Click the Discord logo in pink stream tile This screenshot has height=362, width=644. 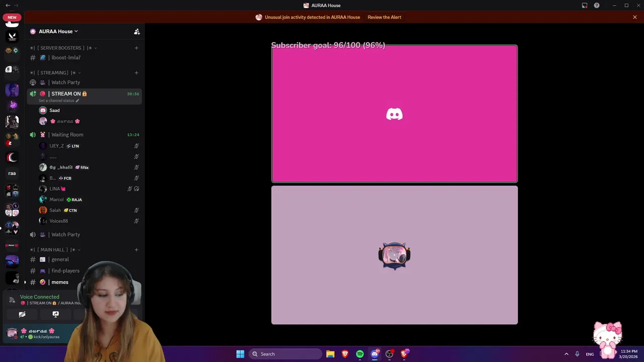[394, 115]
